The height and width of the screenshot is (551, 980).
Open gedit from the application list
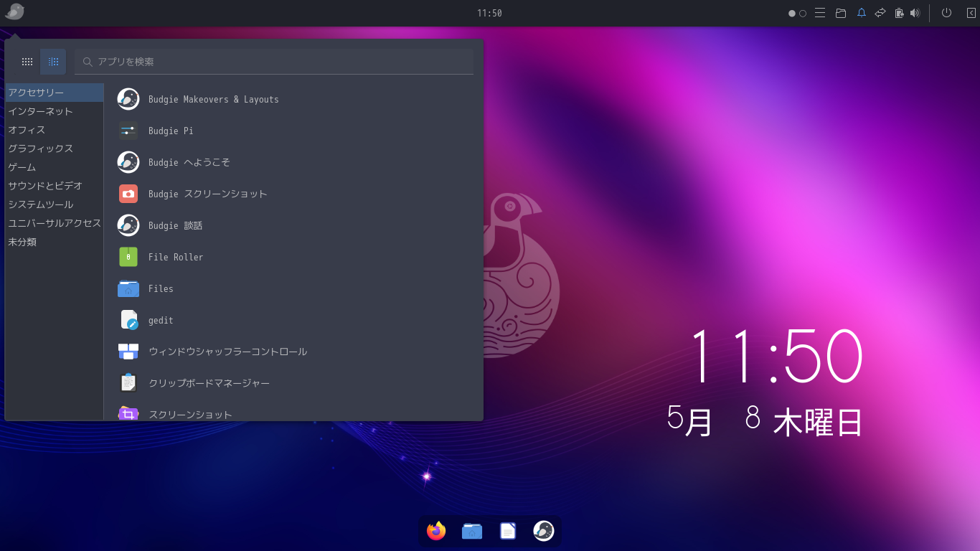click(x=159, y=319)
